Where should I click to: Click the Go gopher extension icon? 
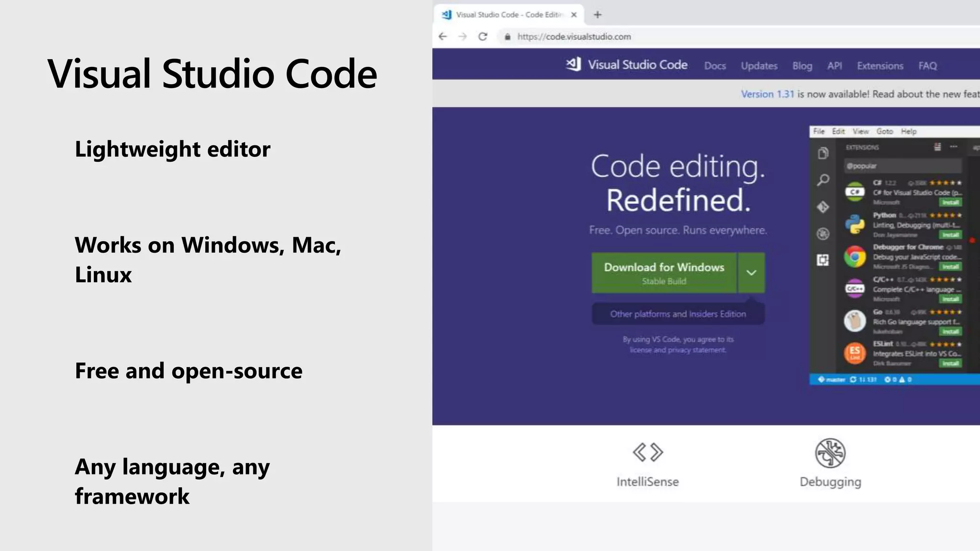pyautogui.click(x=855, y=321)
